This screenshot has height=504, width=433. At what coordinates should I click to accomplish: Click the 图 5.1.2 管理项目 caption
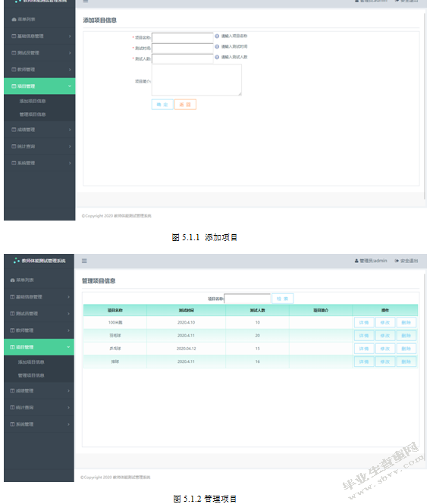[205, 499]
